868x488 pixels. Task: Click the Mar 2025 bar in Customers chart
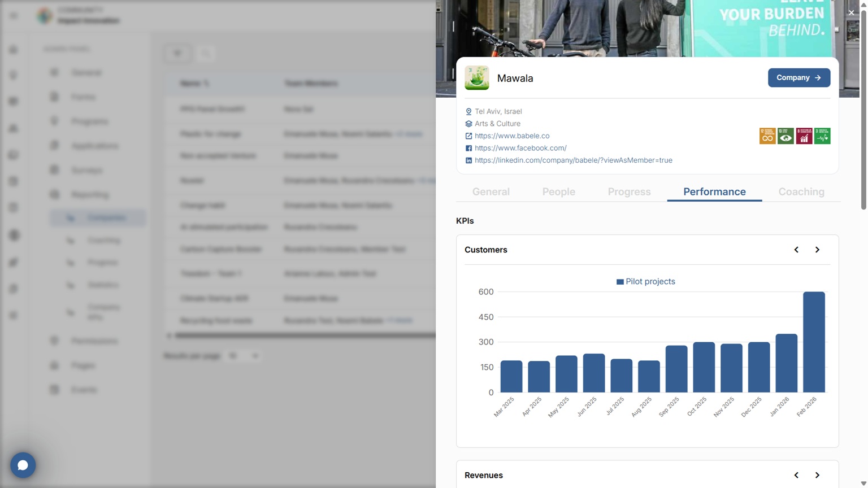pos(511,376)
